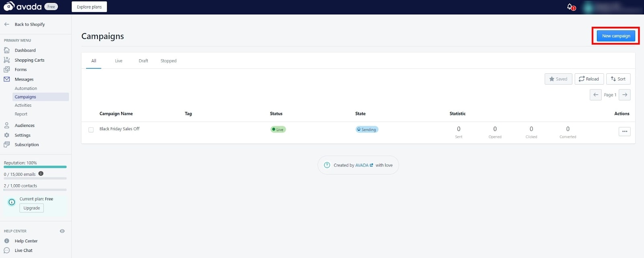Go to Forms in primary menu
644x258 pixels.
21,70
